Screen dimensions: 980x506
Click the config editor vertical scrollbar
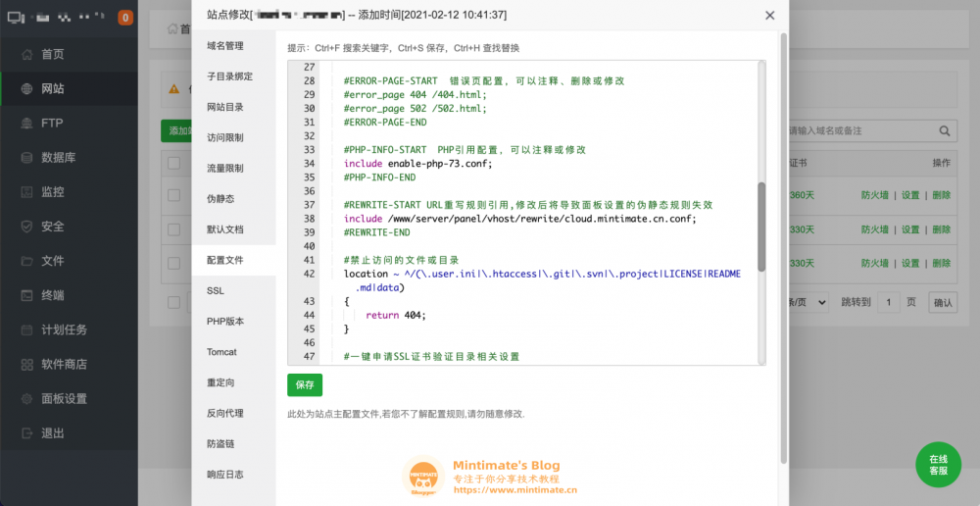[x=761, y=226]
